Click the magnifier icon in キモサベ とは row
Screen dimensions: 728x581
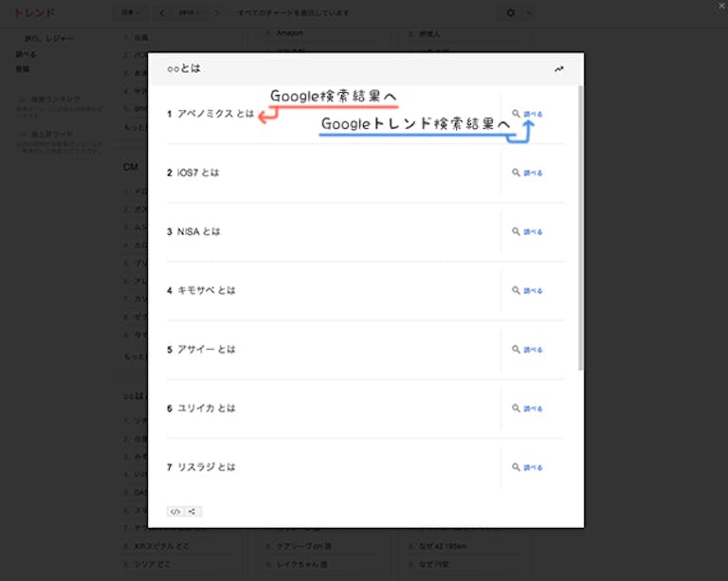pos(516,290)
